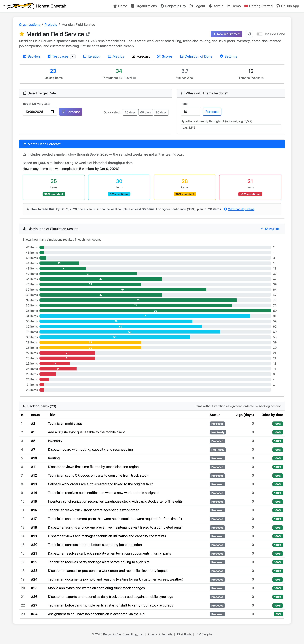Select 60 days quick select

click(x=146, y=112)
